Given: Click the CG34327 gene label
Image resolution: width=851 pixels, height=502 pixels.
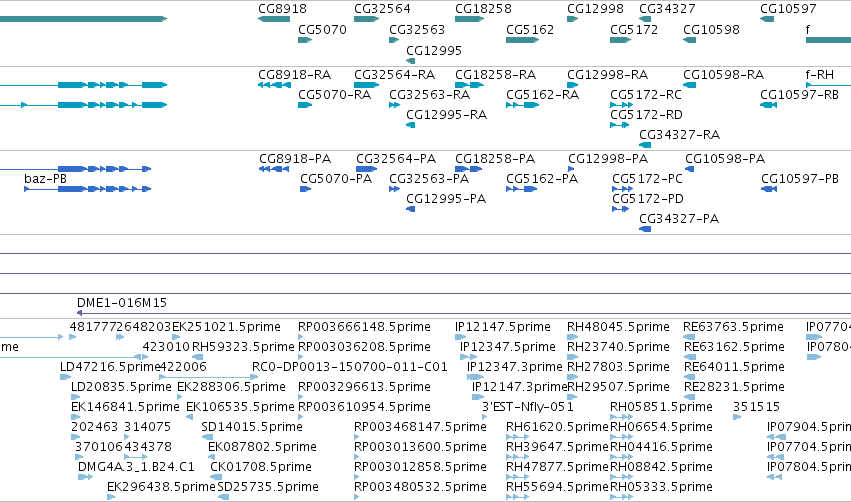Looking at the screenshot, I should coord(667,9).
